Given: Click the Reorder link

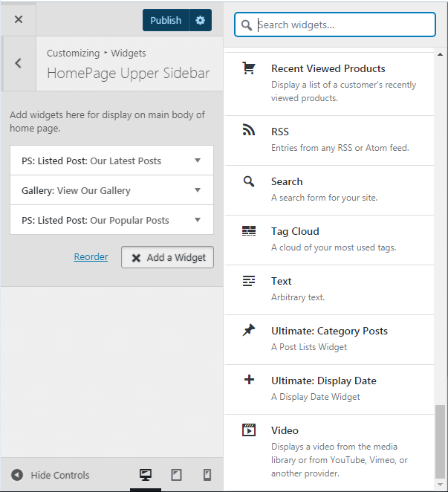Looking at the screenshot, I should point(91,256).
